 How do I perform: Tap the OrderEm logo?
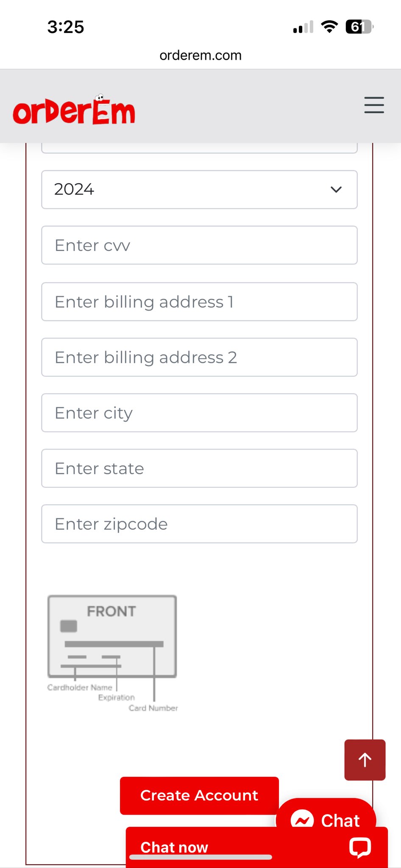click(x=74, y=110)
